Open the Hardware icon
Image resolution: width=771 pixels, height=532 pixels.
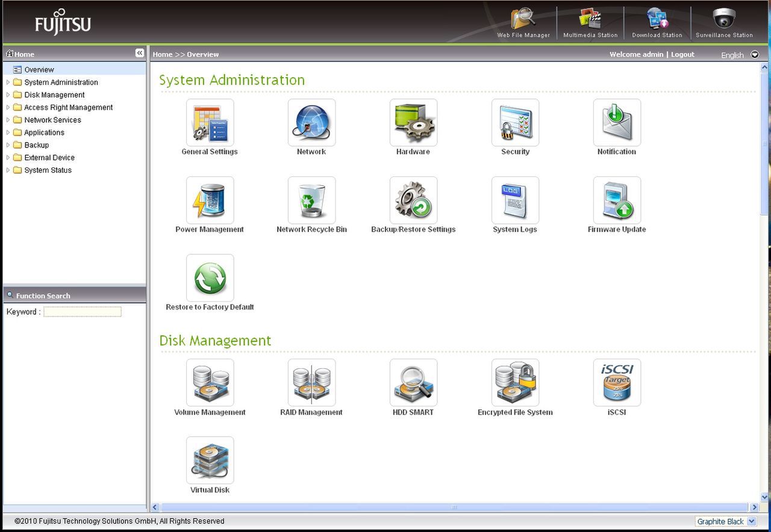413,123
